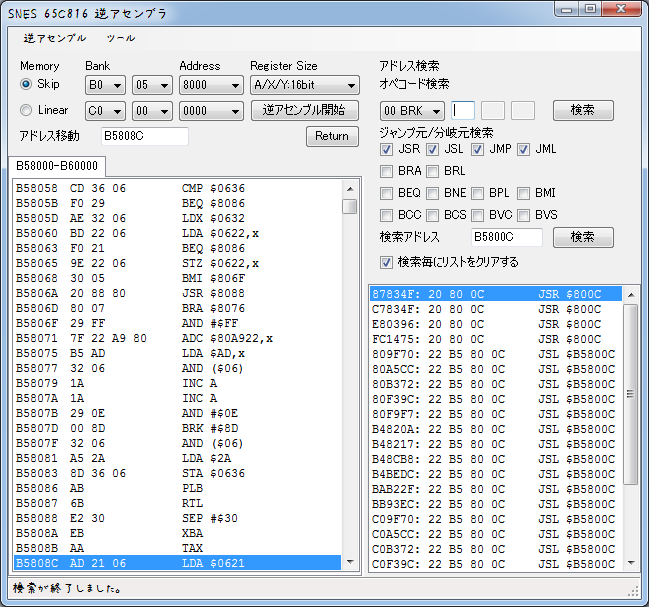Image resolution: width=649 pixels, height=607 pixels.
Task: Select result BAB22F JSL $B5800C
Action: [496, 489]
